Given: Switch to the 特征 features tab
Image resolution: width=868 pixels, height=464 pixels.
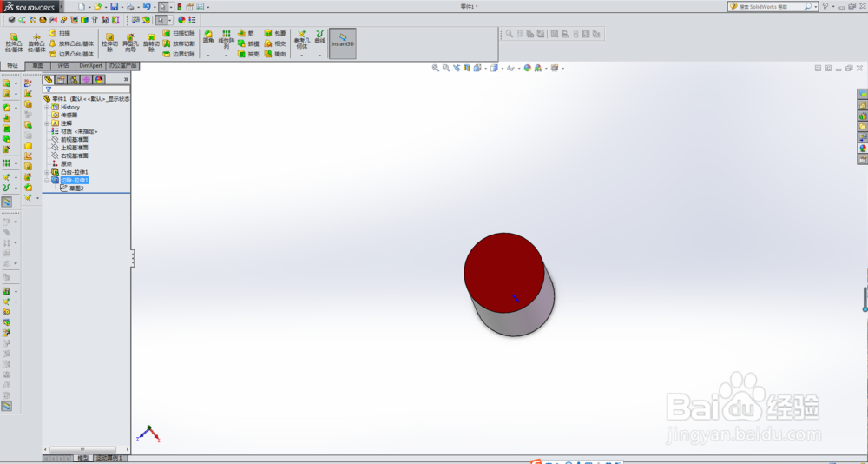Looking at the screenshot, I should point(13,65).
